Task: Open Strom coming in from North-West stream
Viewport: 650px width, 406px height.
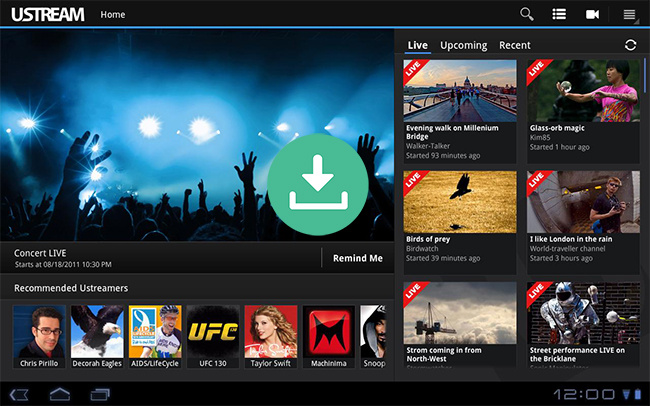Action: point(460,324)
